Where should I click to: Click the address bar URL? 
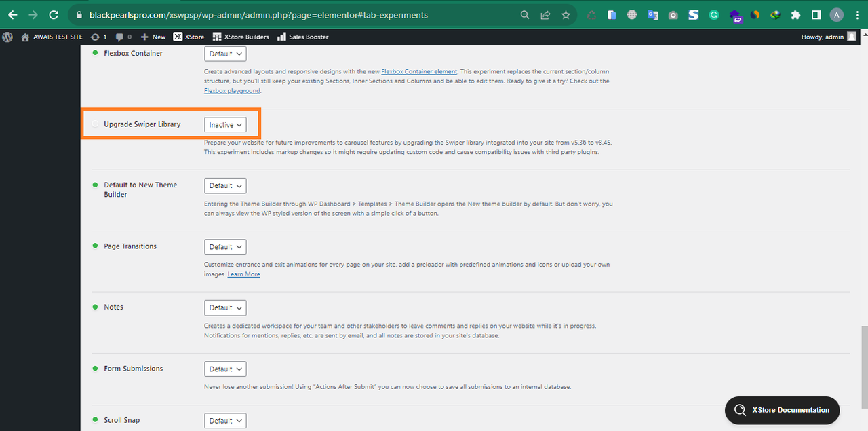point(258,14)
